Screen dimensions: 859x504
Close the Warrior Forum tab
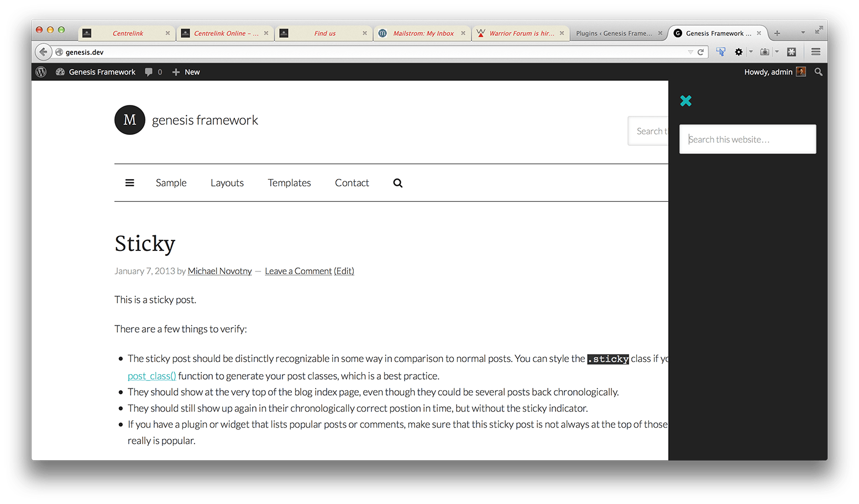[x=562, y=33]
